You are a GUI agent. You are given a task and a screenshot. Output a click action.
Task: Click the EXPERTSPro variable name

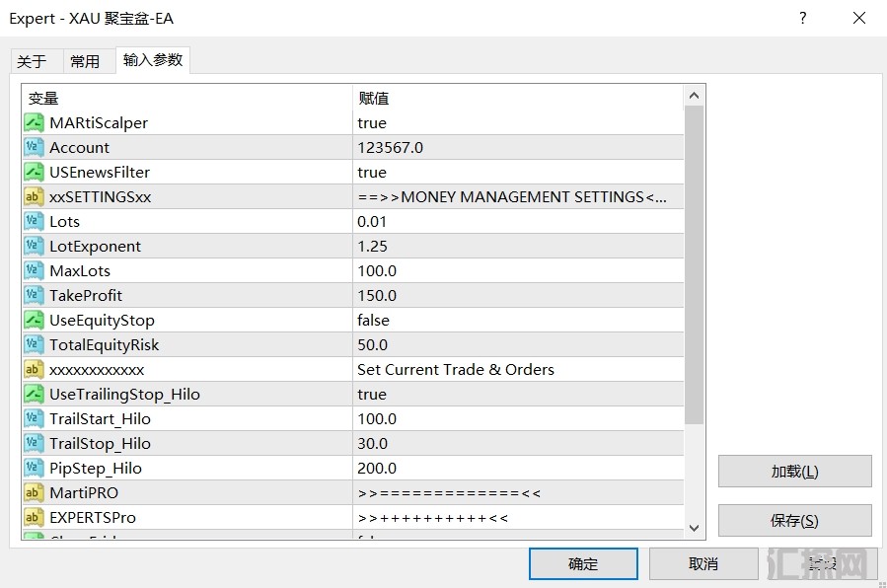[93, 517]
